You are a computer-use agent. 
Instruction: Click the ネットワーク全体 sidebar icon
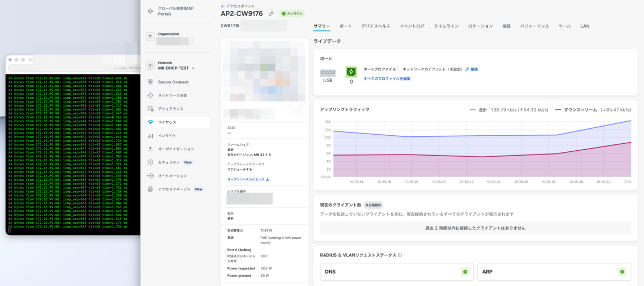tap(150, 96)
